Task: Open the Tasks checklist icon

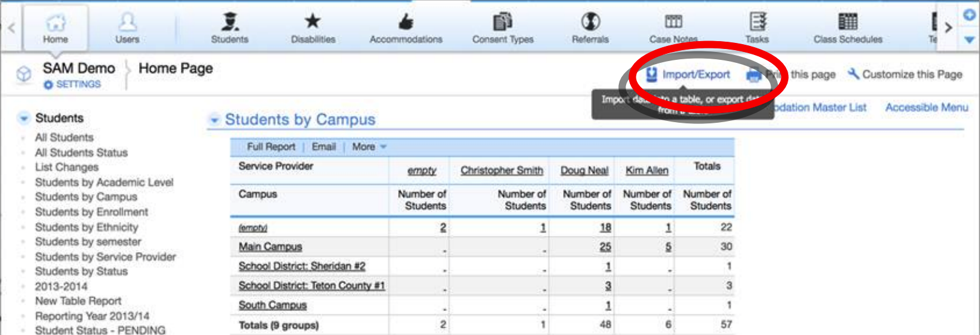Action: [x=757, y=22]
